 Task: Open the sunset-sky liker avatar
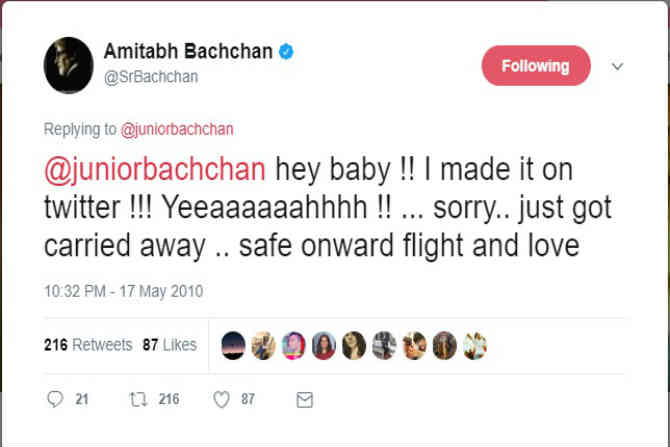234,345
